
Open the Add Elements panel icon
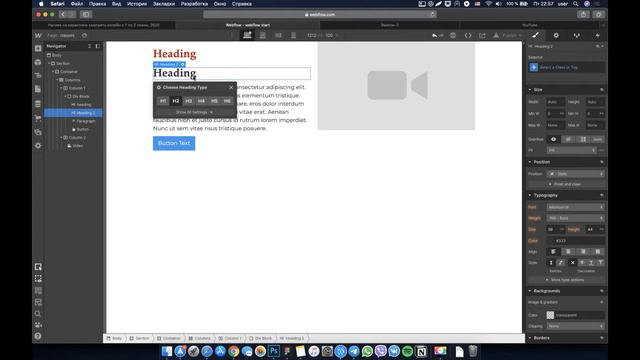(38, 48)
